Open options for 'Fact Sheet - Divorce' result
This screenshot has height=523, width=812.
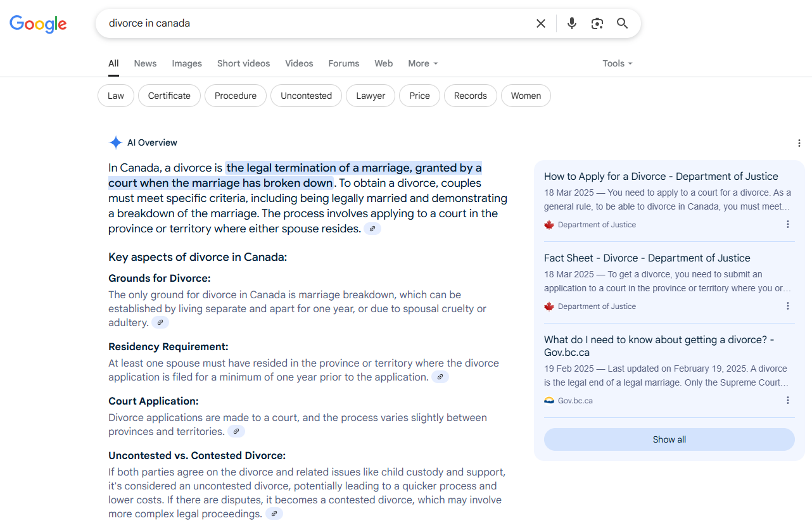click(x=788, y=306)
